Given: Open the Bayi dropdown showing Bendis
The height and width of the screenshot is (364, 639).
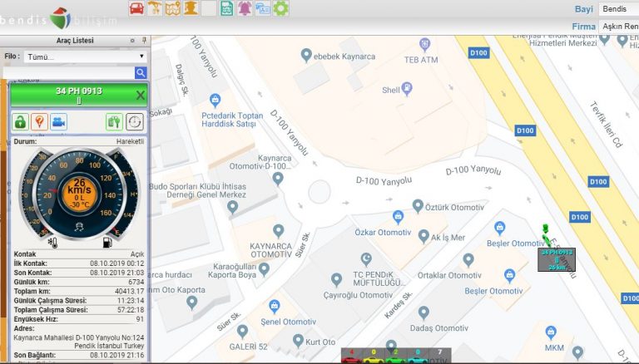Looking at the screenshot, I should click(619, 9).
